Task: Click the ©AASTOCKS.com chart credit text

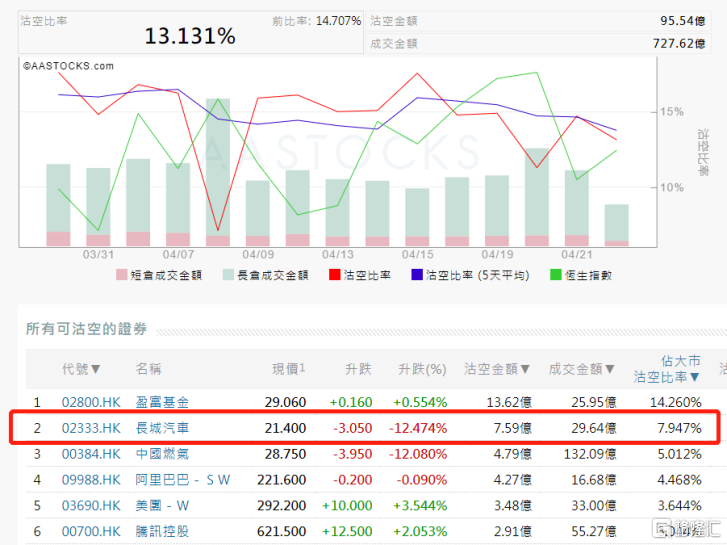Action: (x=69, y=66)
